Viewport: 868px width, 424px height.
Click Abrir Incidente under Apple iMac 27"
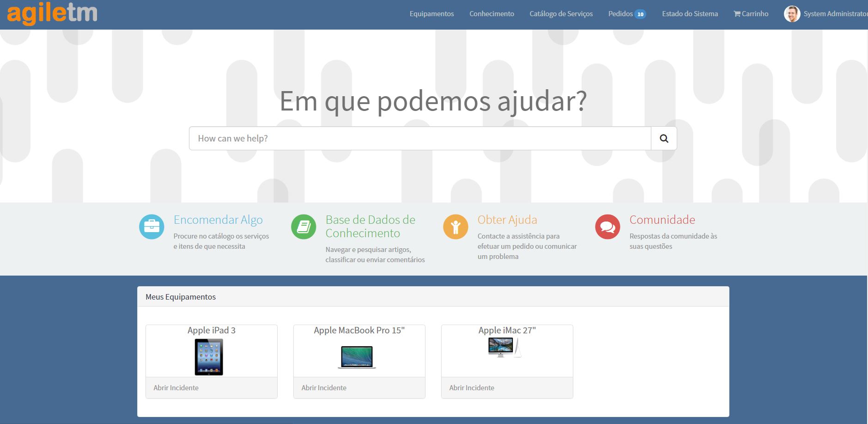coord(472,387)
